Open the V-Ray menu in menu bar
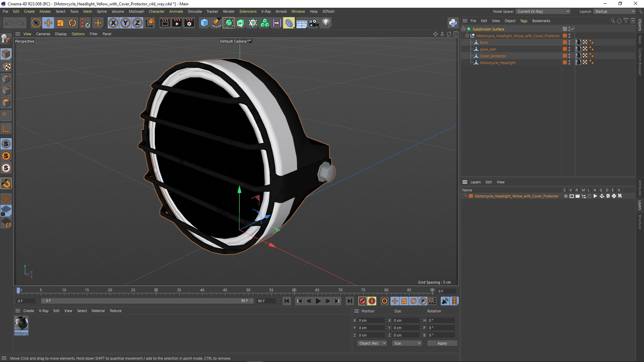644x362 pixels. coord(266,11)
